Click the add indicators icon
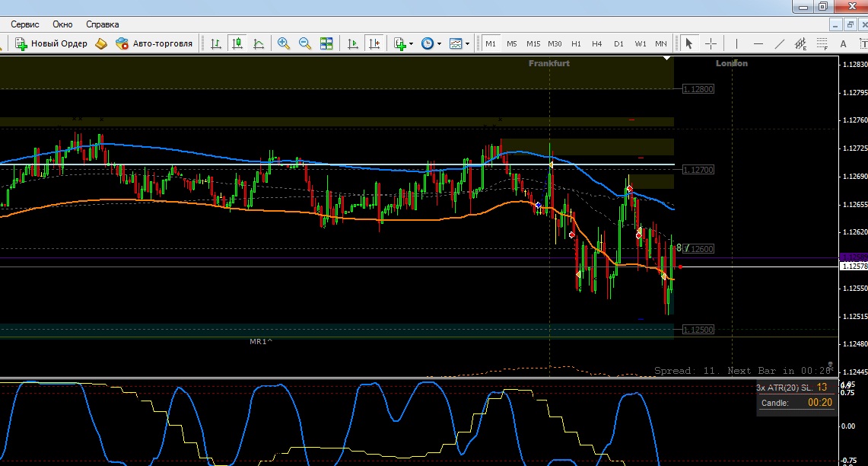The width and height of the screenshot is (868, 466). tap(399, 43)
